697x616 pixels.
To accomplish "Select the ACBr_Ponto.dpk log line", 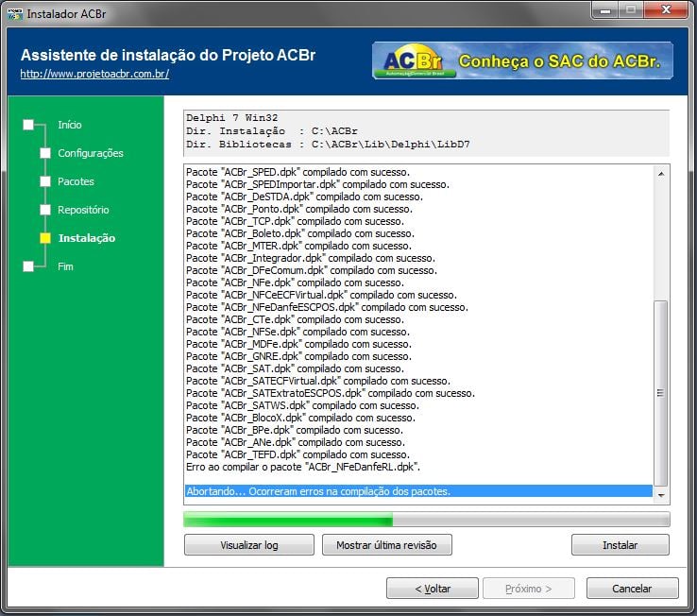I will pos(299,209).
